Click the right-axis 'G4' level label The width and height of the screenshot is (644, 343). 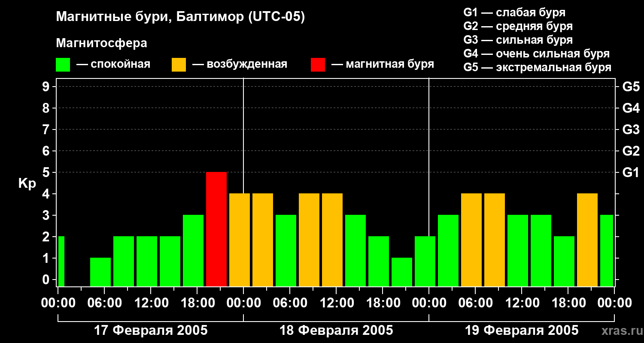tap(631, 108)
